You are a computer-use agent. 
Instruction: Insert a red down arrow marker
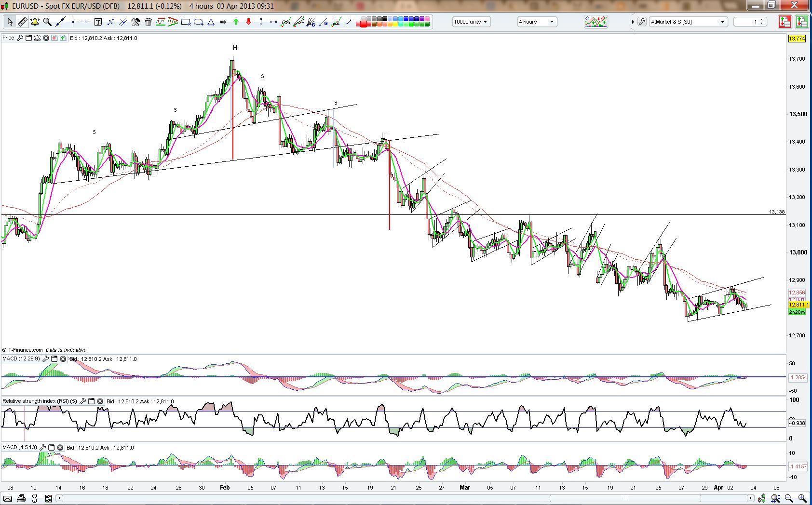248,22
